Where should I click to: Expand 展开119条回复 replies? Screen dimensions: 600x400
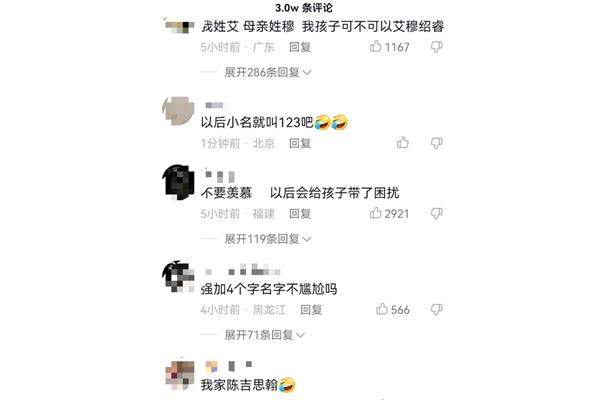[267, 239]
